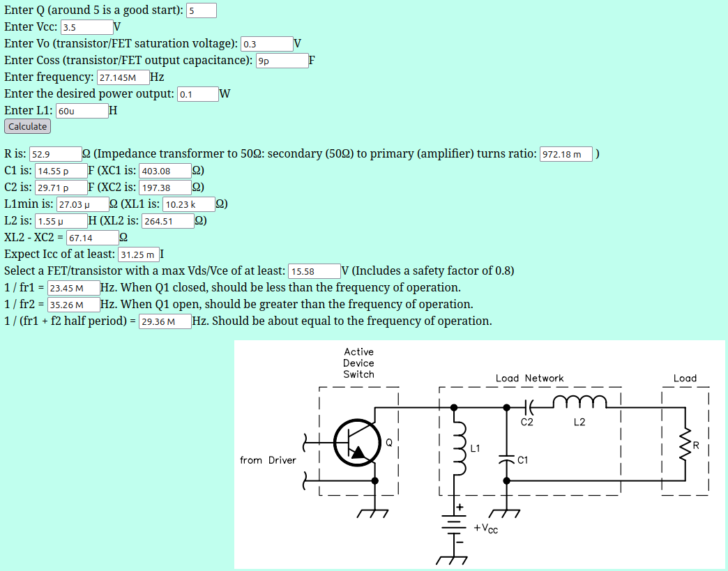Select the expected Icc result field

pyautogui.click(x=139, y=254)
